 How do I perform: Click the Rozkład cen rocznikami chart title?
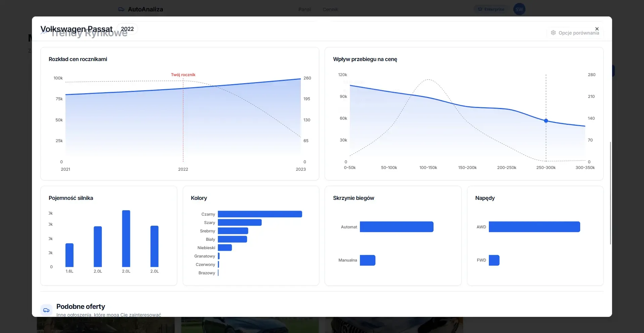tap(78, 59)
